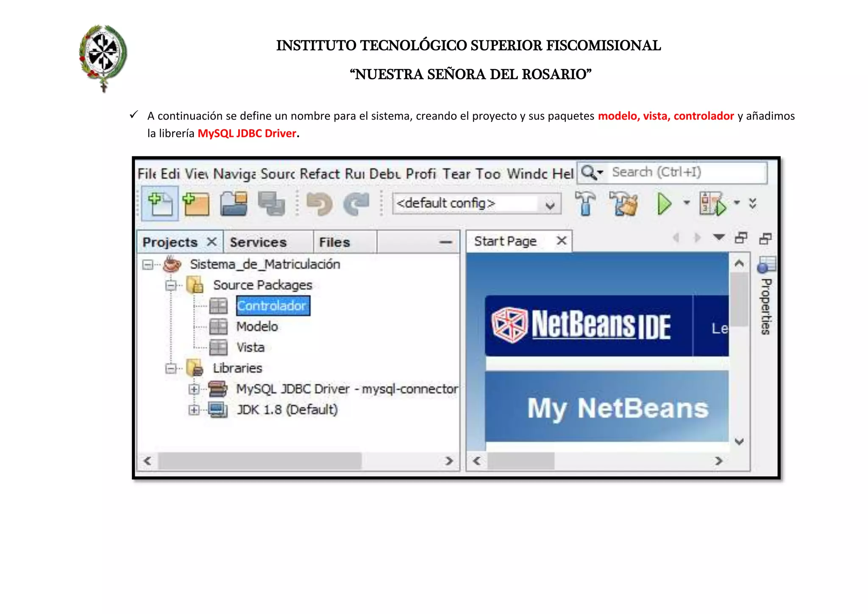Select JDK 1.8 (Default) entry
868x614 pixels.
pyautogui.click(x=287, y=410)
